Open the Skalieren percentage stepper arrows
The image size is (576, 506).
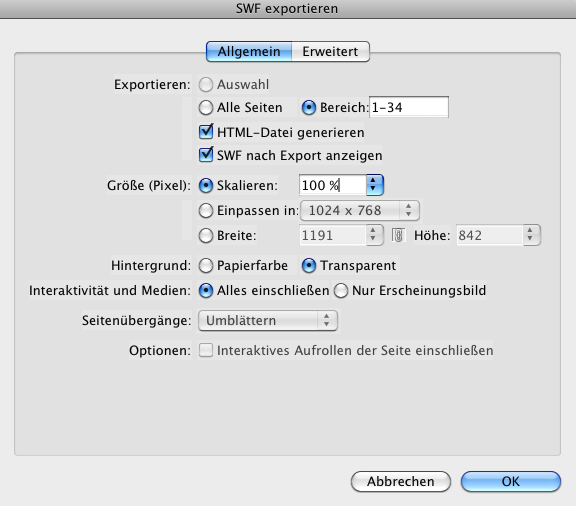(374, 185)
